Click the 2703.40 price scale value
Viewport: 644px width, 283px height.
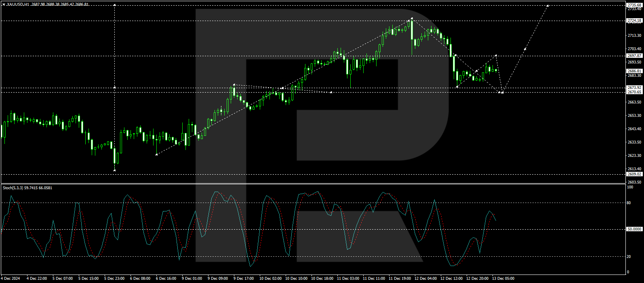point(634,49)
